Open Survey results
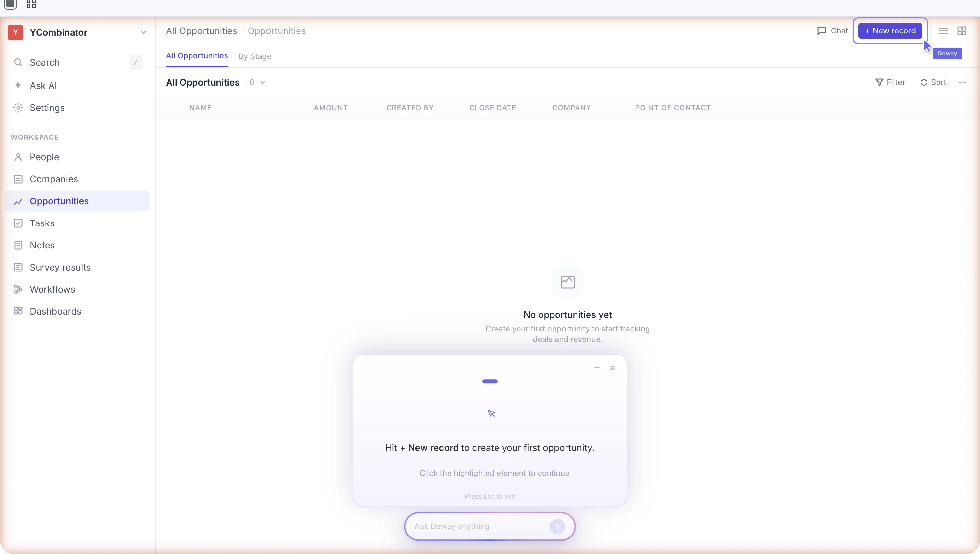Viewport: 980px width, 554px height. click(x=60, y=267)
